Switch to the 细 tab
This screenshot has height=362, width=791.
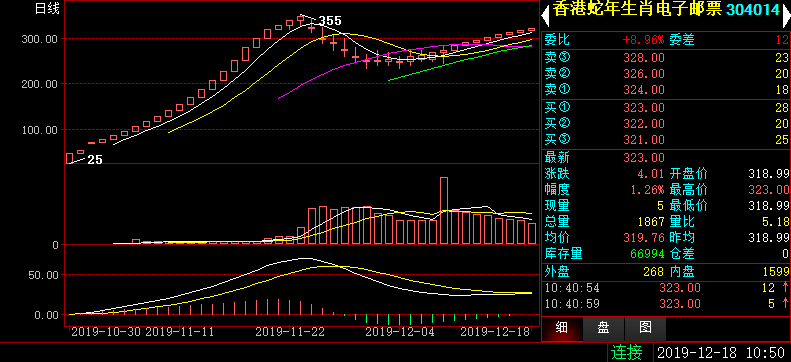562,328
